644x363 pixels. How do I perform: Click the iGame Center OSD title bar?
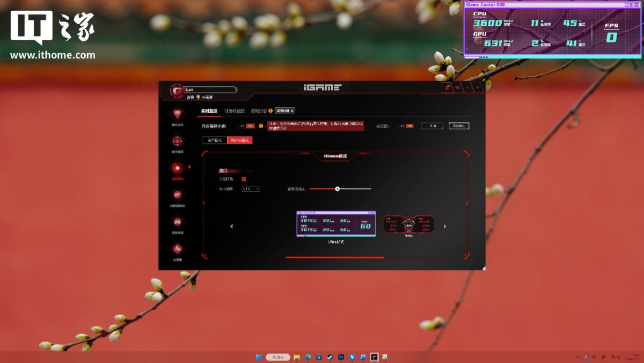click(x=553, y=5)
